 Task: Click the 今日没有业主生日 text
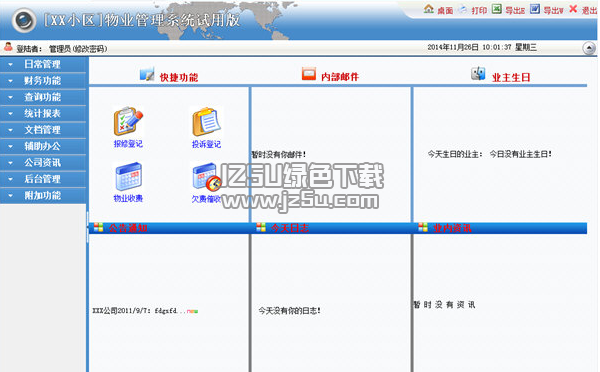pyautogui.click(x=520, y=154)
